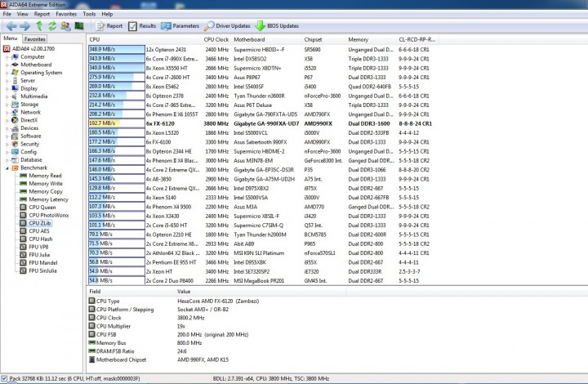Open the View menu
Screen dimensions: 588x384
pyautogui.click(x=23, y=14)
